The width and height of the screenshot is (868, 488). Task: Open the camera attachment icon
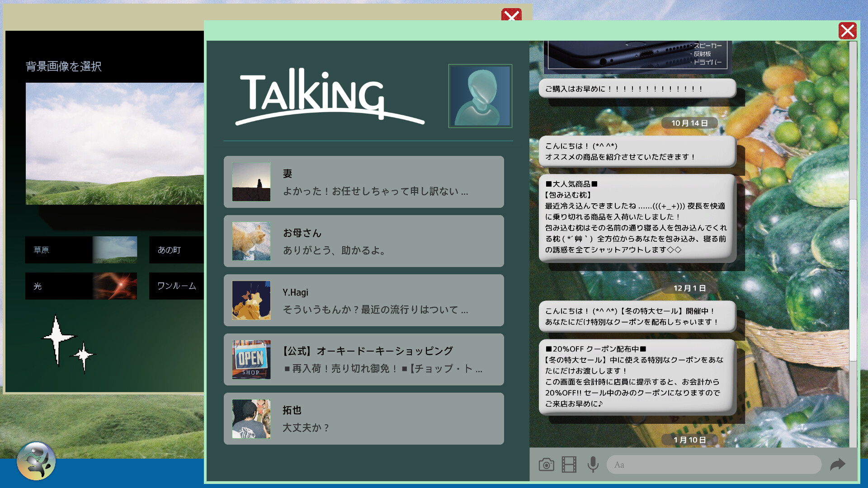click(546, 465)
